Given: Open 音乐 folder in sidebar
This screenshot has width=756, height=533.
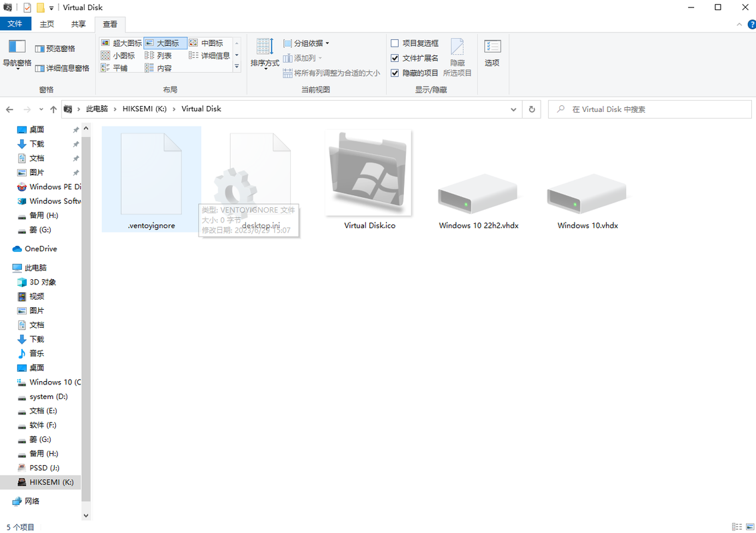Looking at the screenshot, I should click(x=31, y=354).
